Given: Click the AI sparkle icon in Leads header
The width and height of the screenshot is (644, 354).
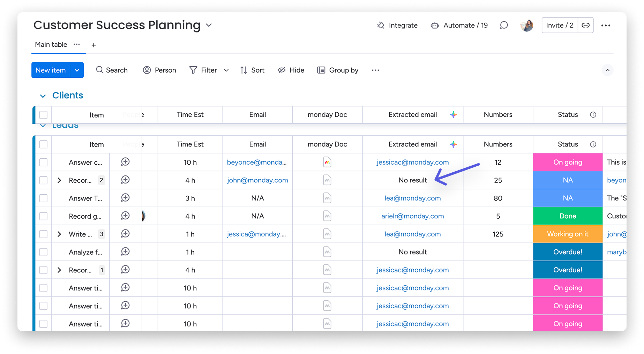Looking at the screenshot, I should [453, 144].
